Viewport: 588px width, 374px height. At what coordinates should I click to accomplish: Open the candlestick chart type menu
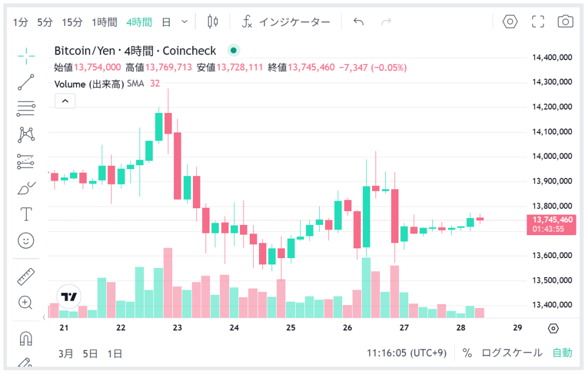(x=213, y=22)
